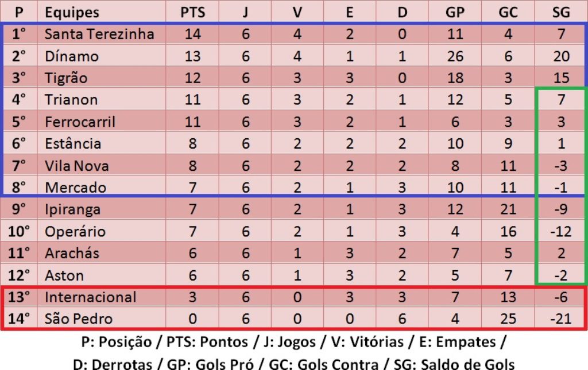
Task: Click the Equipes column header
Action: 72,12
